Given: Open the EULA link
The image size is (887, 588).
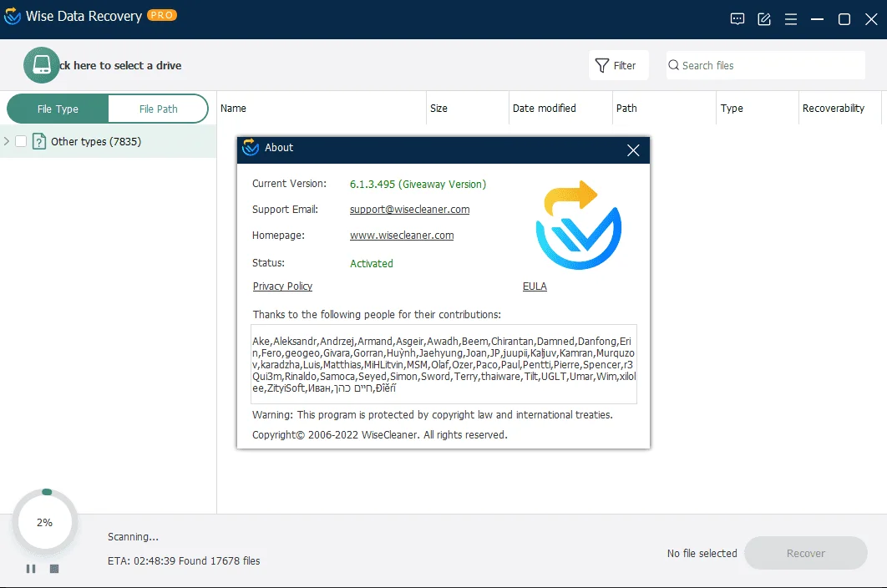Looking at the screenshot, I should (x=535, y=286).
